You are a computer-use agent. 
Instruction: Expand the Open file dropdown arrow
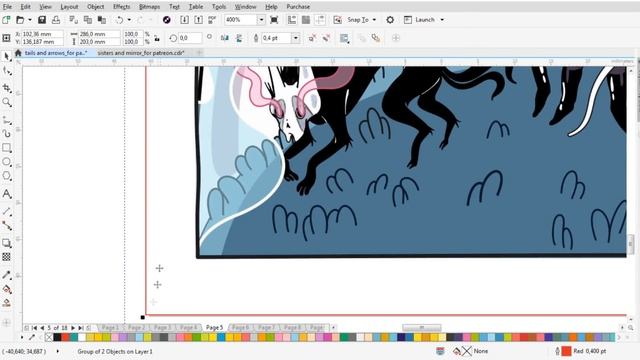[x=30, y=20]
